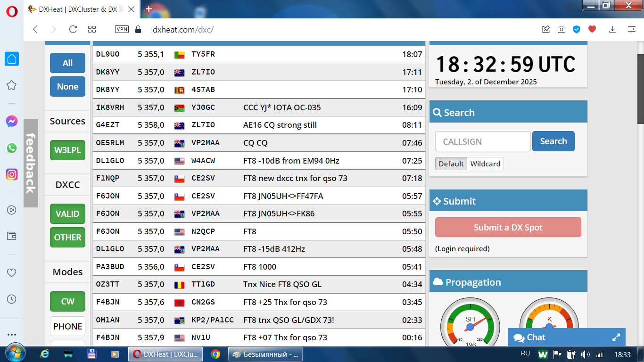The image size is (644, 362).
Task: Click the CALLSIGN search input field
Action: pos(482,141)
